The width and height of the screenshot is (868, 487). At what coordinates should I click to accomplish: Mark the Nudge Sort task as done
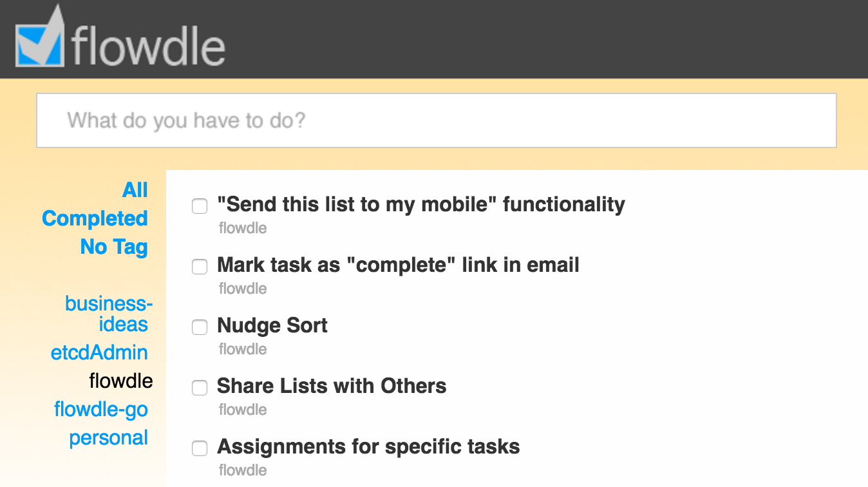200,327
